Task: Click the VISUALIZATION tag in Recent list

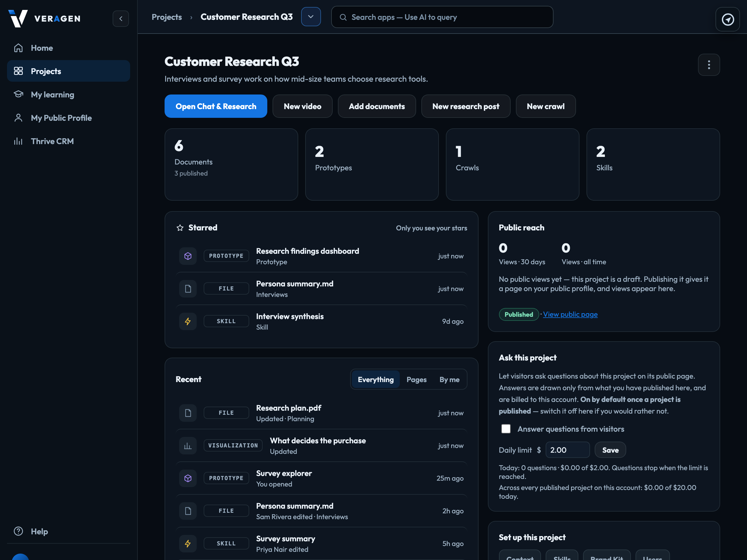Action: [x=233, y=446]
